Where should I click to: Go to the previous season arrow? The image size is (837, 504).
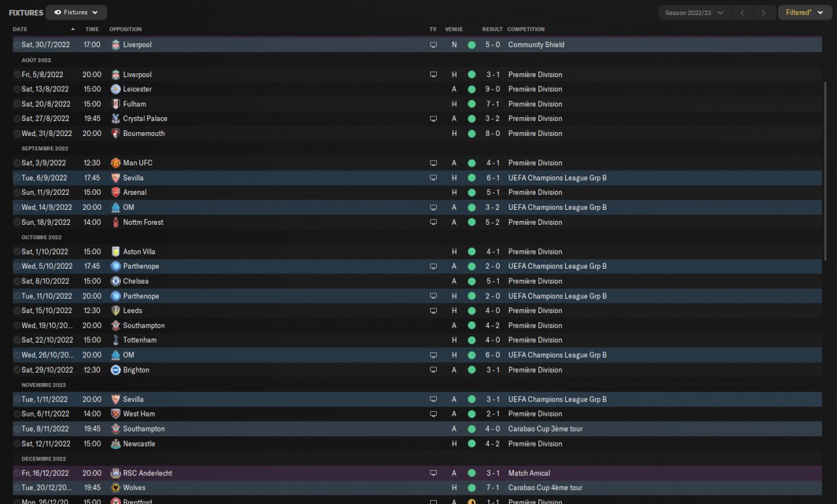click(x=742, y=12)
